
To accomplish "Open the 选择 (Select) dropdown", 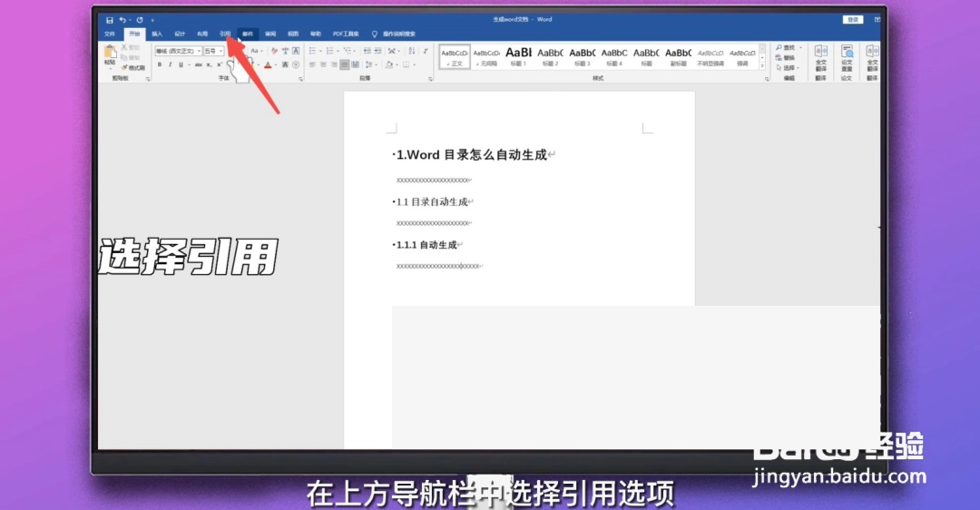I will pos(788,67).
